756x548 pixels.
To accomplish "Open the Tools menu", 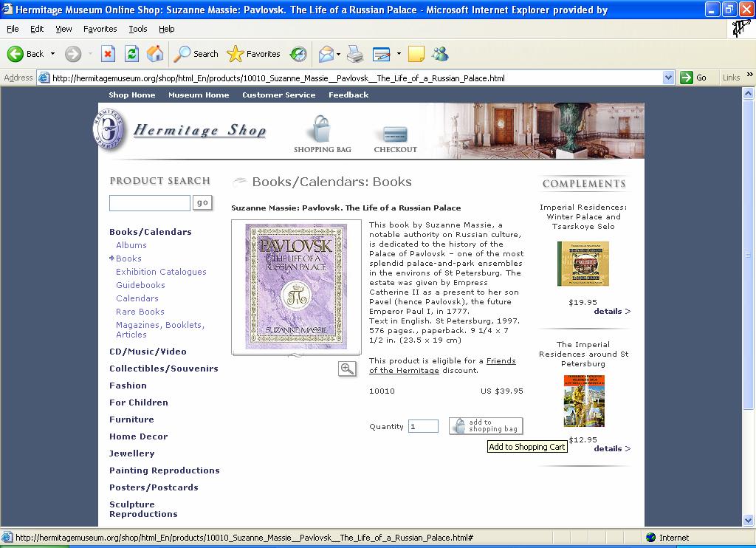I will [x=138, y=29].
